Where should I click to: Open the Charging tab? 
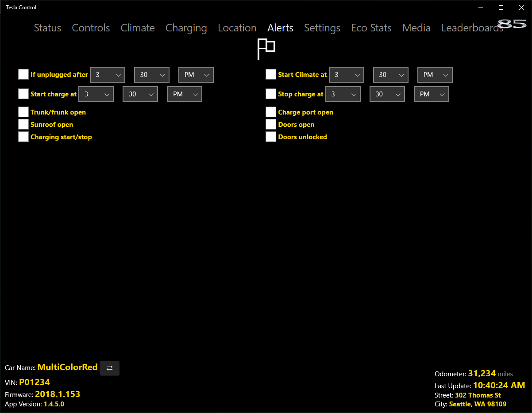186,28
